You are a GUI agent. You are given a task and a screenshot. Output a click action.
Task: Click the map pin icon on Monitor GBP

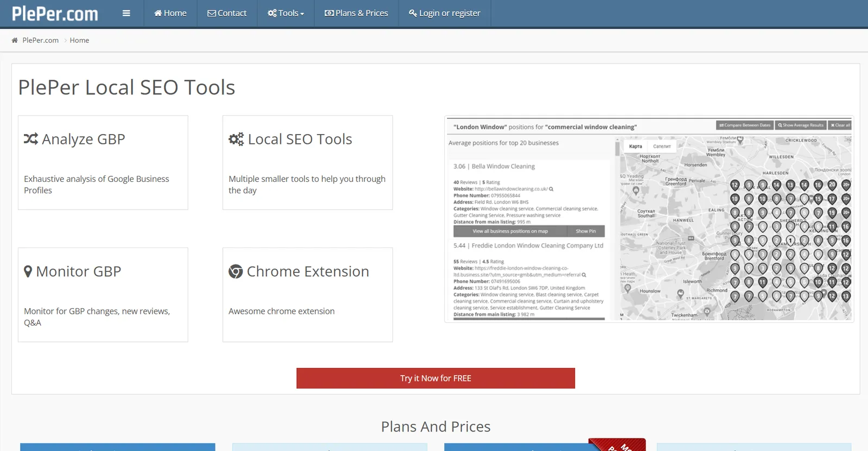[28, 271]
